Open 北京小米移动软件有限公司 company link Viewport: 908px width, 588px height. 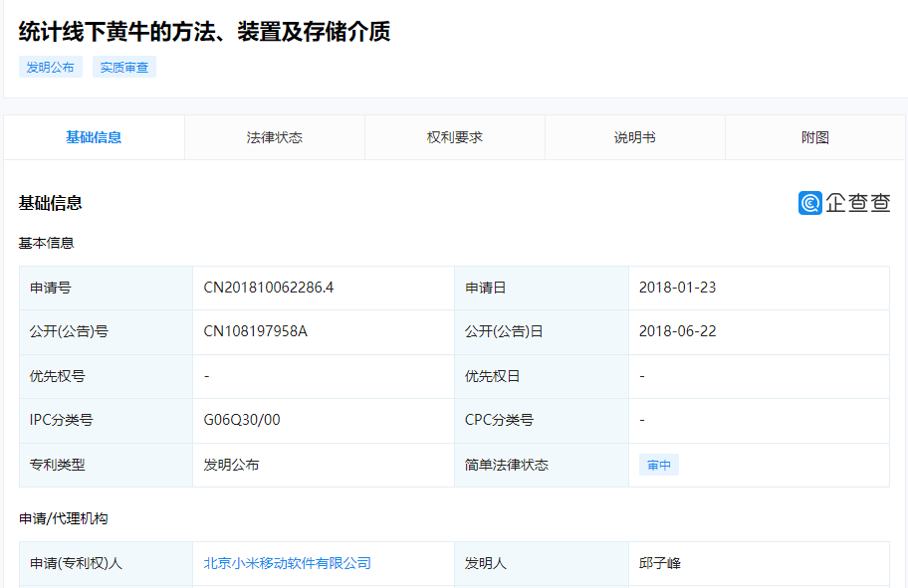pyautogui.click(x=287, y=563)
